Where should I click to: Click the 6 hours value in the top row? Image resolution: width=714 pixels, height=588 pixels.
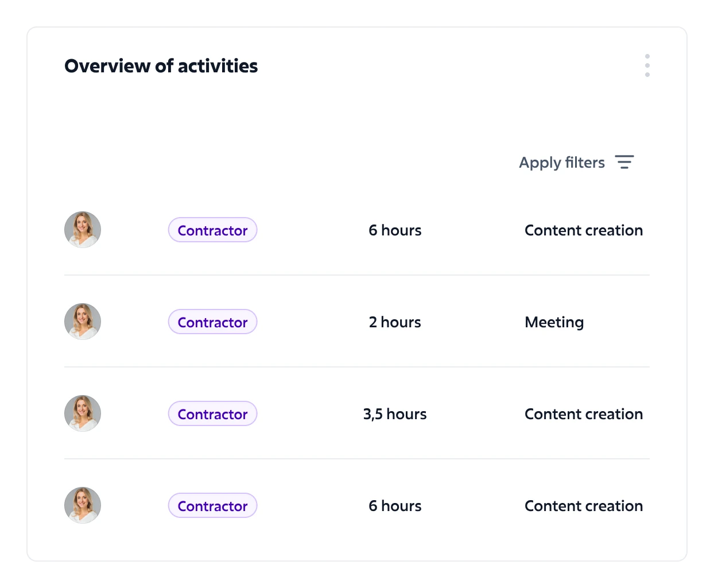[x=395, y=230]
